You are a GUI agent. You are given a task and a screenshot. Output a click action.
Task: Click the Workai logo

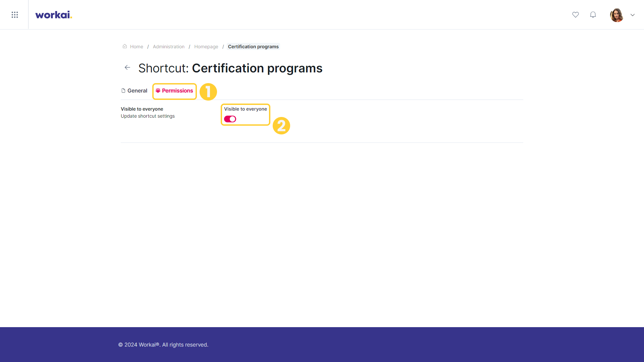(x=54, y=15)
